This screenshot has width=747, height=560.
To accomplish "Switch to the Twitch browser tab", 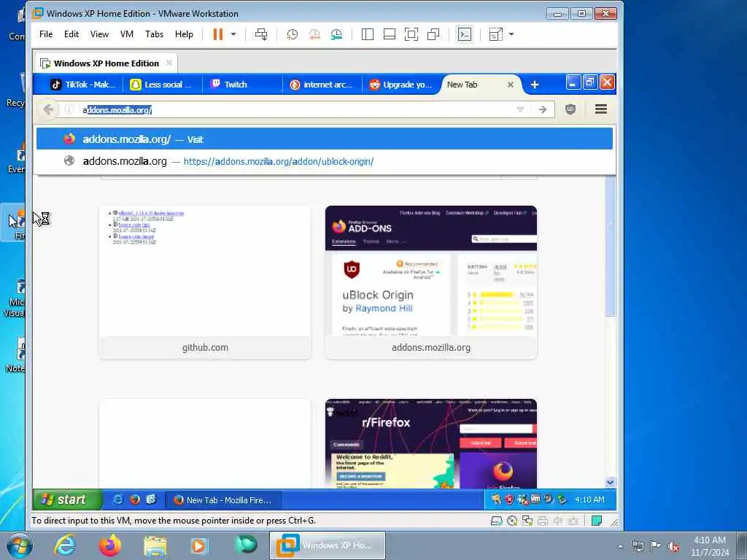I will click(242, 85).
